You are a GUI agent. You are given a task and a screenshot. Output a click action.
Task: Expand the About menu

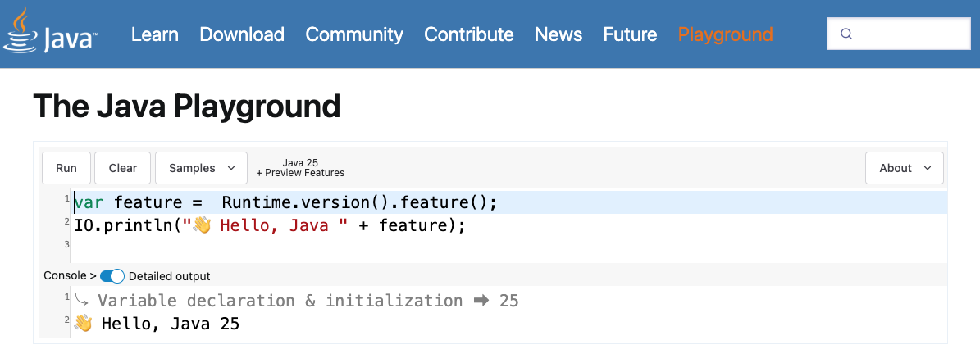pyautogui.click(x=904, y=168)
